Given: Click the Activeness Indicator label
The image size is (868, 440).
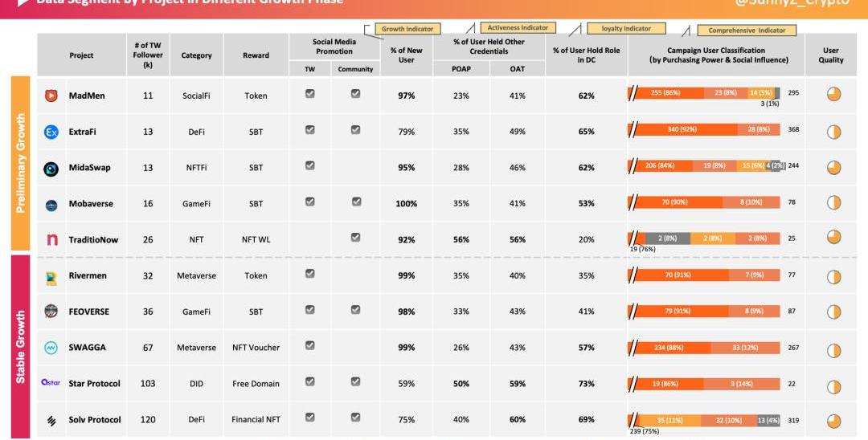Looking at the screenshot, I should pyautogui.click(x=518, y=27).
